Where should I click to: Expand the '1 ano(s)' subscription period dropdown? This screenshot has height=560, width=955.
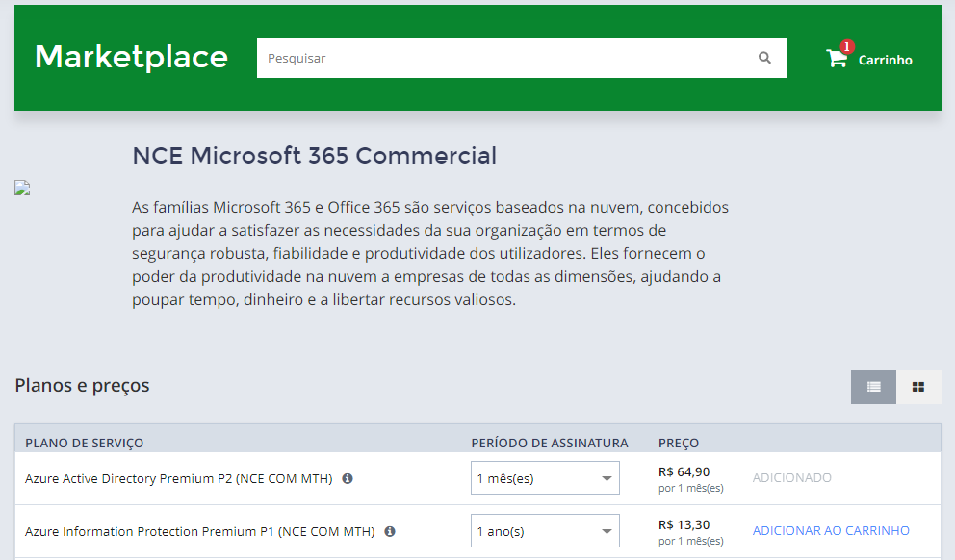(545, 531)
